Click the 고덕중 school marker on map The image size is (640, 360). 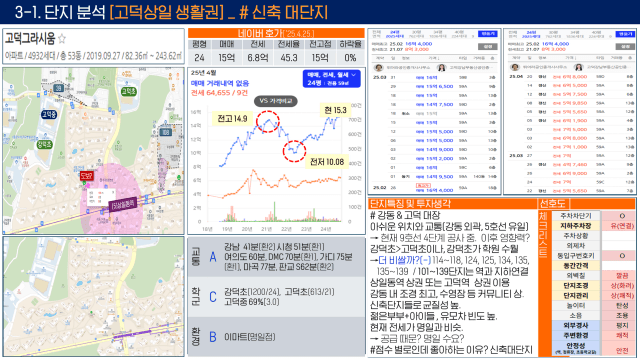point(49,115)
